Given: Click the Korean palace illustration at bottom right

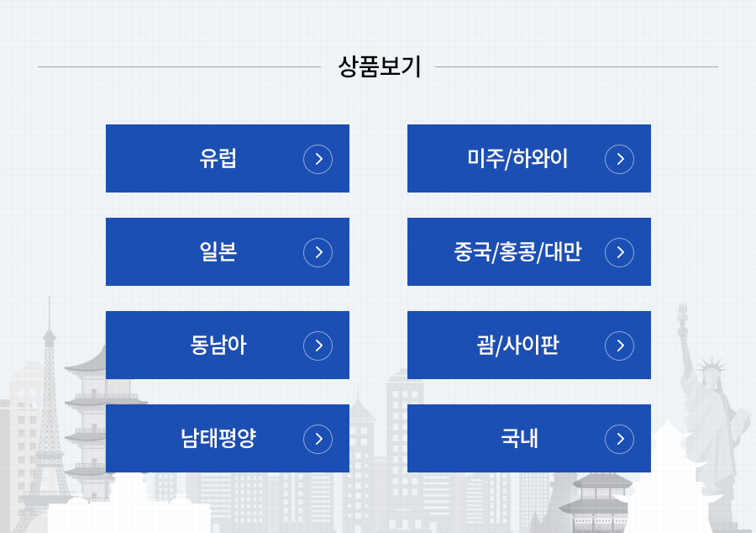Looking at the screenshot, I should pyautogui.click(x=597, y=502).
